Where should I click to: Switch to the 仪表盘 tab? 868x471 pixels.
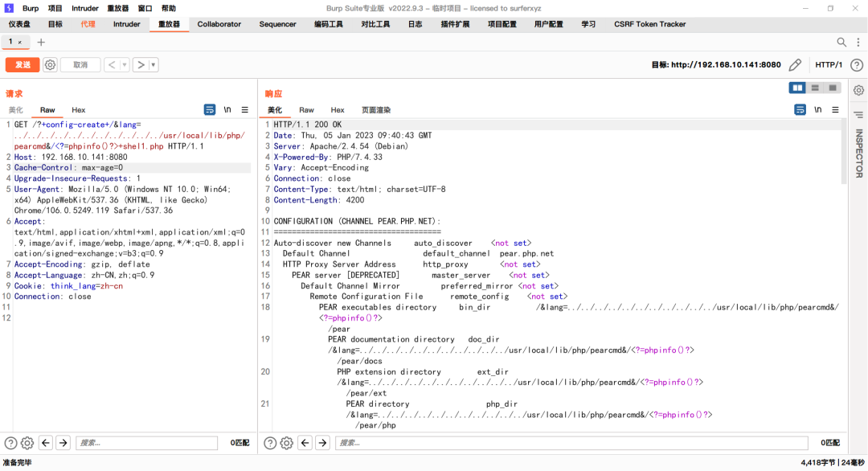[19, 24]
